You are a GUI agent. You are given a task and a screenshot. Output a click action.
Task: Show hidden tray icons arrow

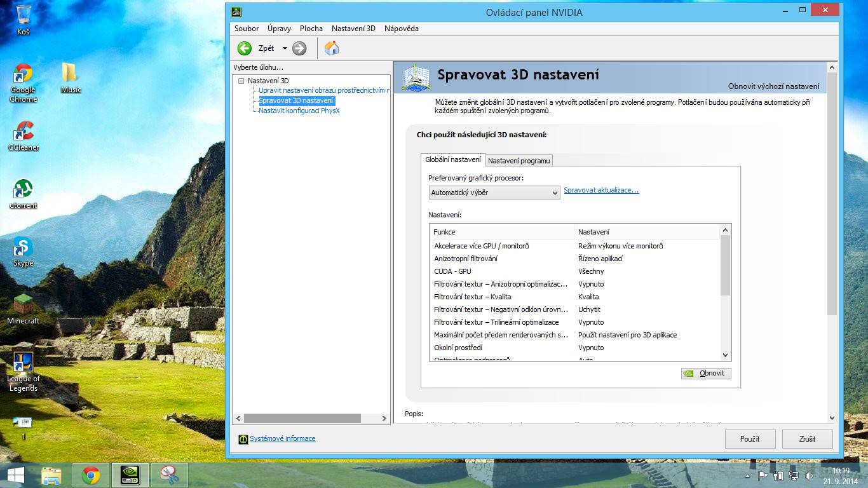(748, 476)
